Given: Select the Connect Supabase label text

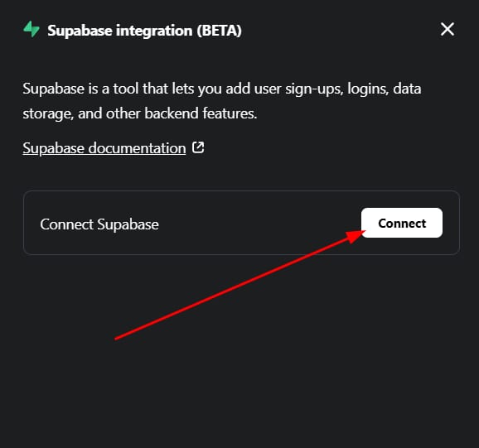Looking at the screenshot, I should coord(99,224).
